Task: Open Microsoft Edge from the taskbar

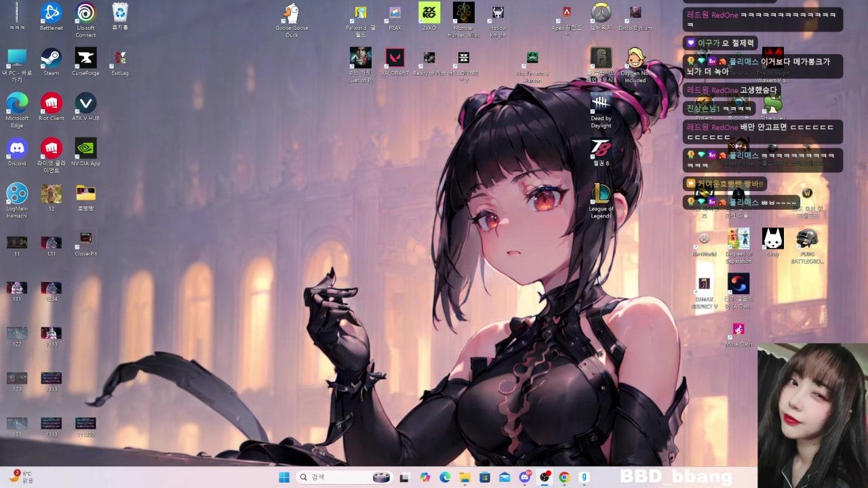Action: (445, 477)
